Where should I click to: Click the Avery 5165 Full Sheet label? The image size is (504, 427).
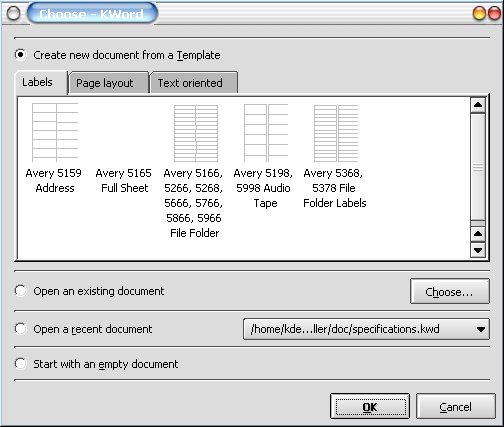pos(124,180)
